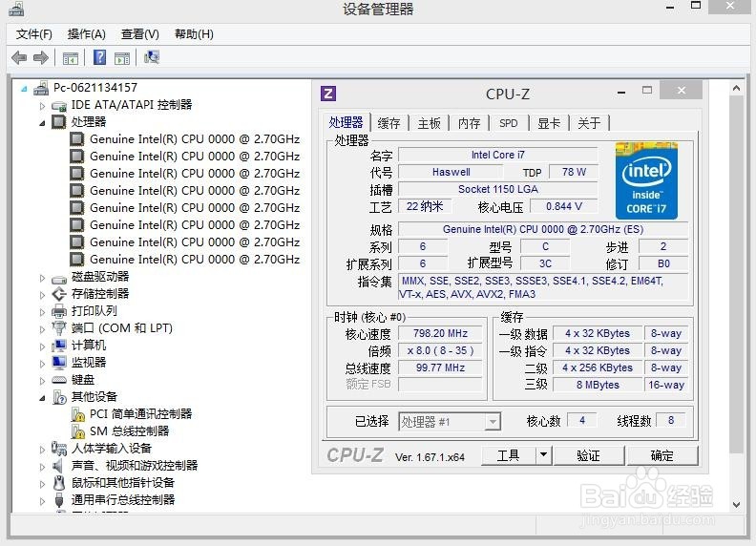The image size is (756, 546).
Task: Click the 规格 field showing Genuine Intel(R) CPU
Action: 543,230
